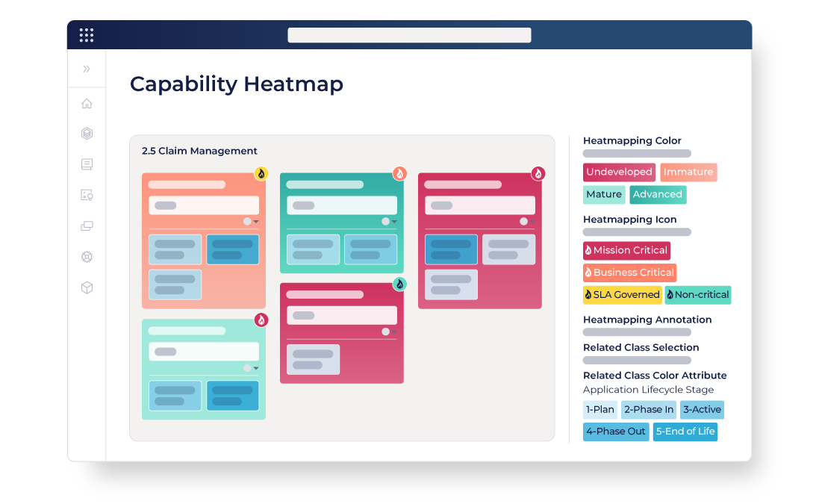
Task: Click the search field in top bar
Action: pos(409,35)
